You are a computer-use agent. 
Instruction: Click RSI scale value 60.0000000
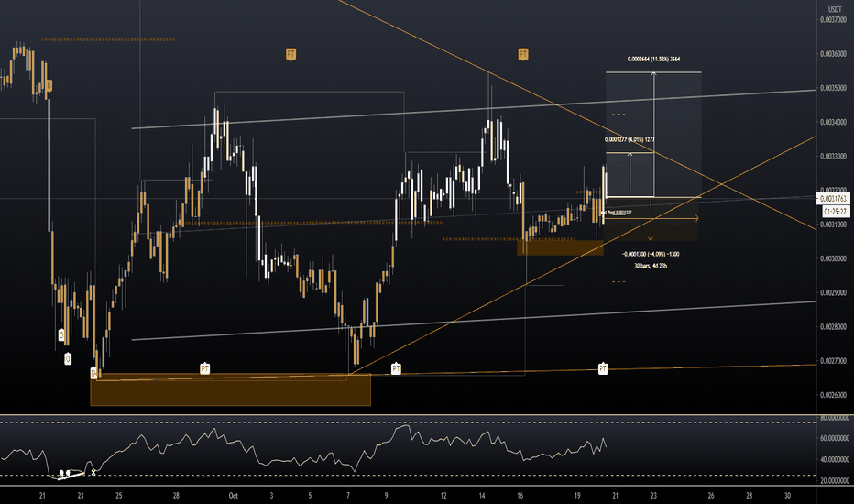[835, 438]
